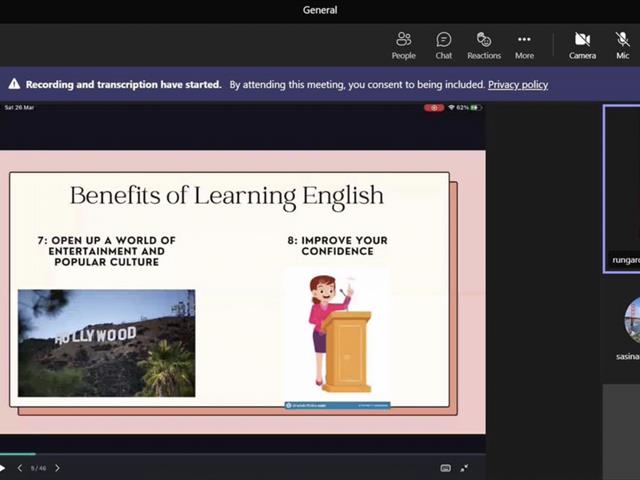Click the Open Up a World of Entertainment heading

click(107, 251)
